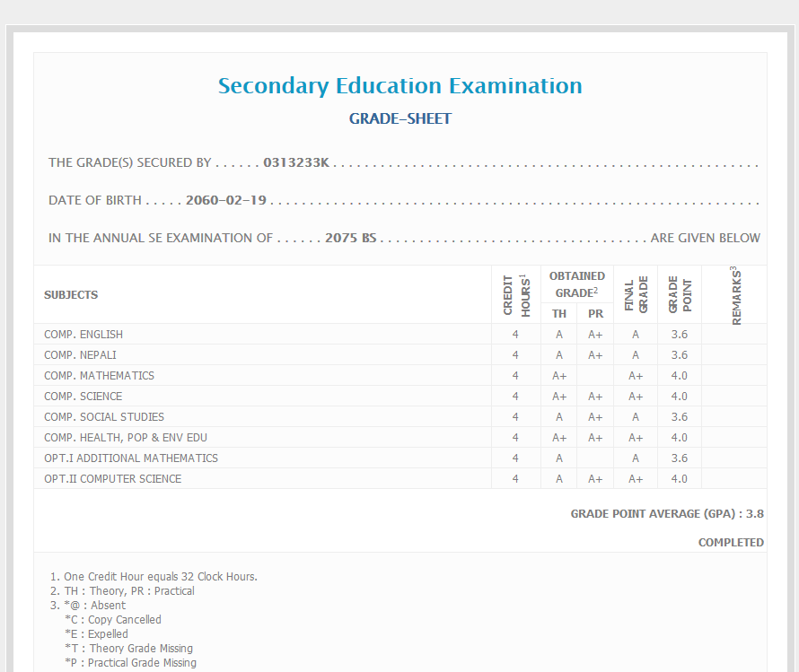Select the COMP. MATHEMATICS subject name
The image size is (799, 672).
99,376
